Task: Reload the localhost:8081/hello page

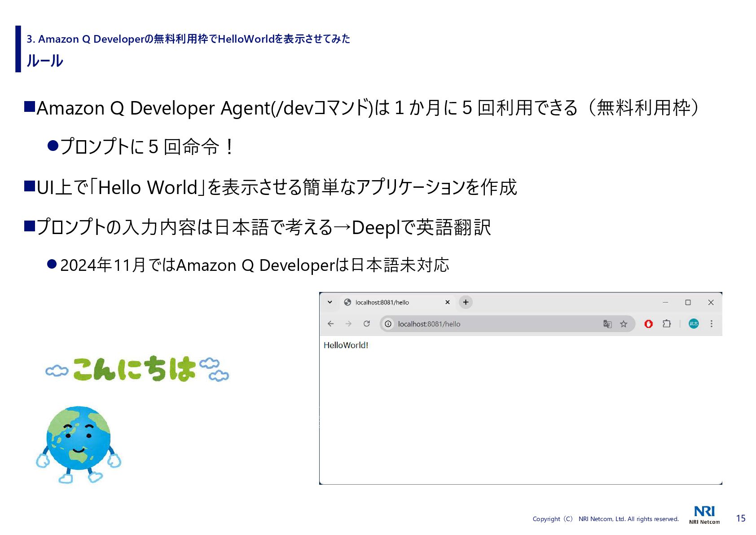Action: [x=367, y=323]
